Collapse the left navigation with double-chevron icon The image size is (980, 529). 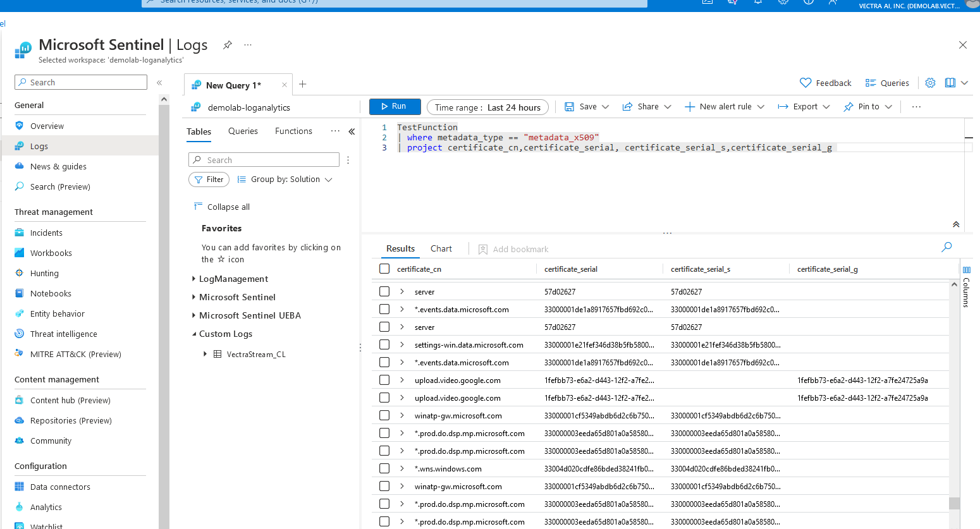(159, 83)
